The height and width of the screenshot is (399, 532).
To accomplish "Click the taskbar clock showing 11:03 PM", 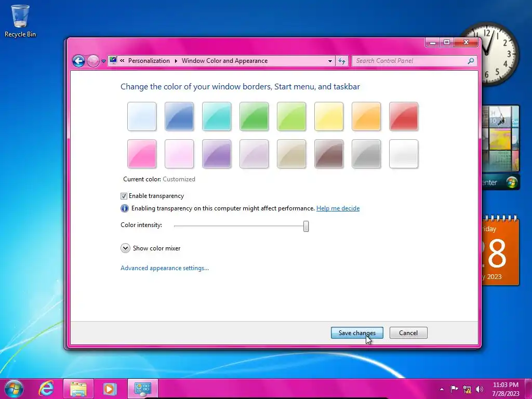I will (x=506, y=389).
